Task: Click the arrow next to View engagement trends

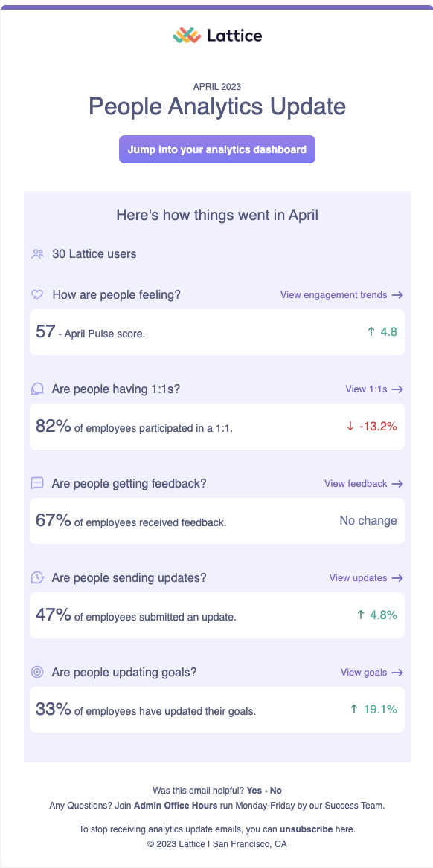Action: (x=398, y=294)
